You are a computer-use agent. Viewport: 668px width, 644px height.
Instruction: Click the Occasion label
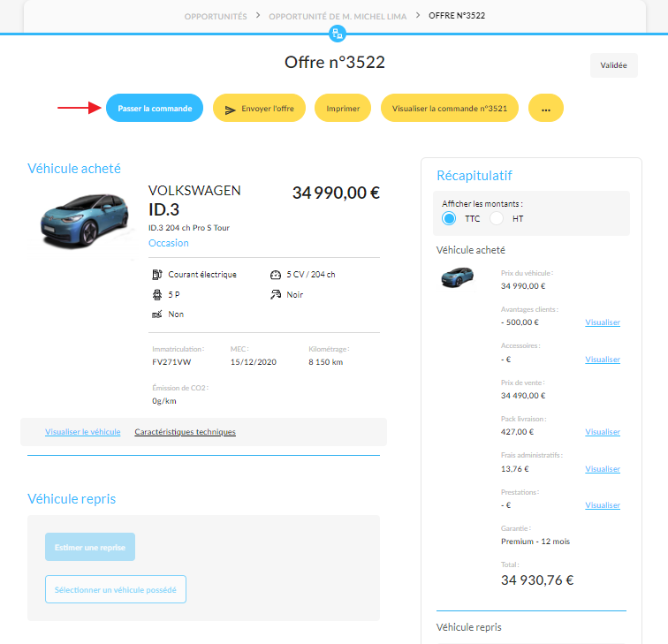pos(168,243)
